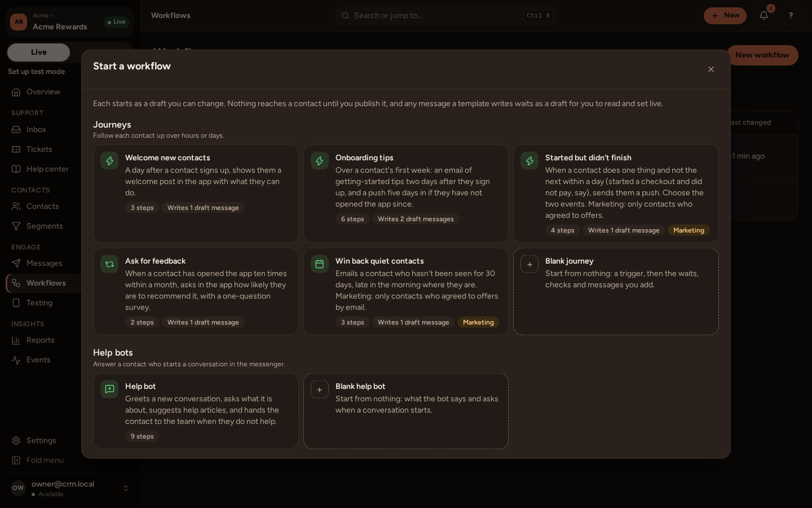Click the Messages paper plane icon
The height and width of the screenshot is (508, 812).
coord(16,264)
